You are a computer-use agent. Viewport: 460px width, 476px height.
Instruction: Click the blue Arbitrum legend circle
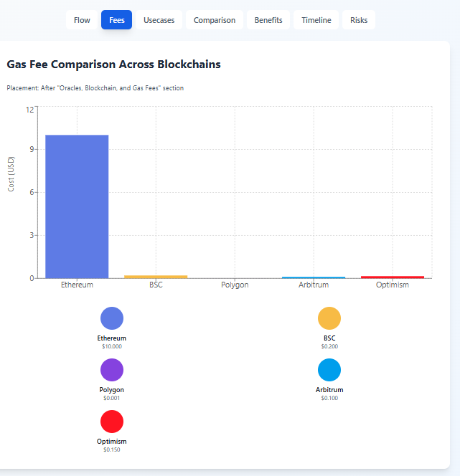pyautogui.click(x=329, y=370)
